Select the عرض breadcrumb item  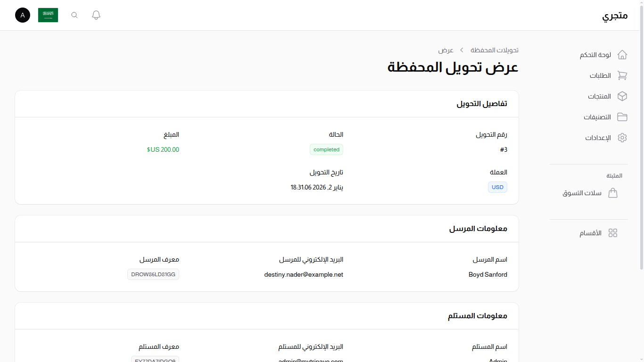(x=446, y=49)
